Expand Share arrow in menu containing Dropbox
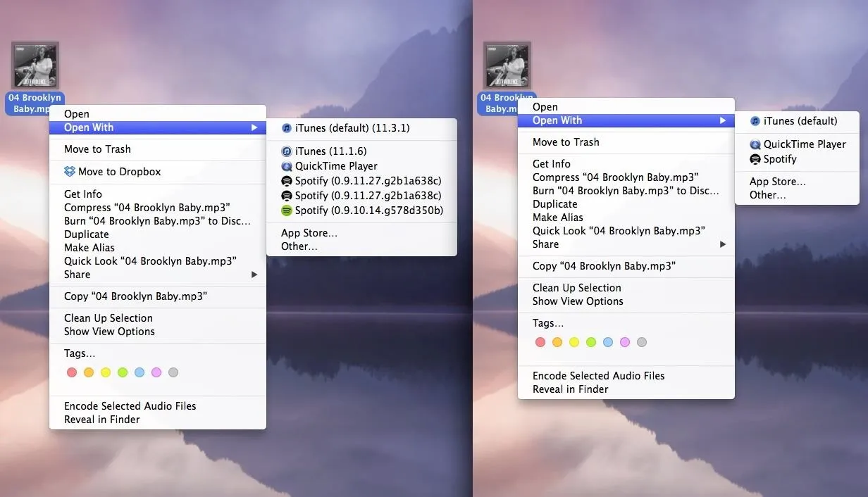The height and width of the screenshot is (497, 868). [254, 275]
